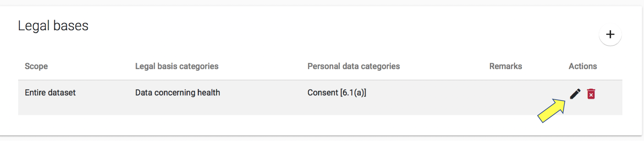Delete the Entire dataset legal basis row

tap(591, 94)
